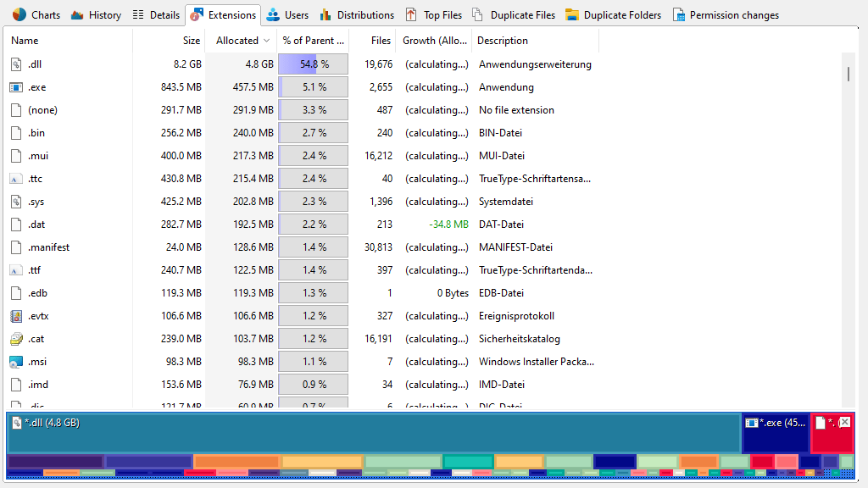Click the .cat security catalog icon
Viewport: 868px width, 488px height.
pyautogui.click(x=15, y=339)
